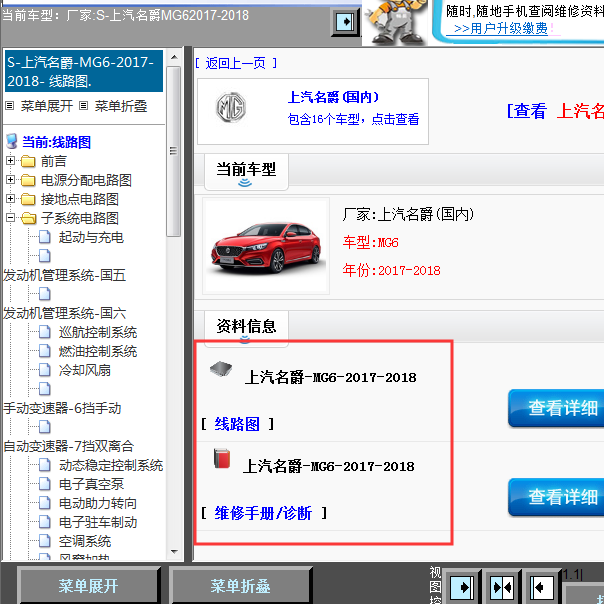The height and width of the screenshot is (604, 604).
Task: Click 查看详细 button for 维修手册/诊断
Action: [x=556, y=497]
